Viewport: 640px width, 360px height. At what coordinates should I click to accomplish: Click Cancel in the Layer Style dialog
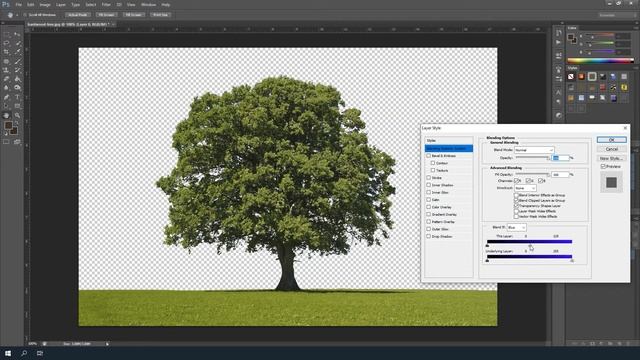pyautogui.click(x=611, y=149)
